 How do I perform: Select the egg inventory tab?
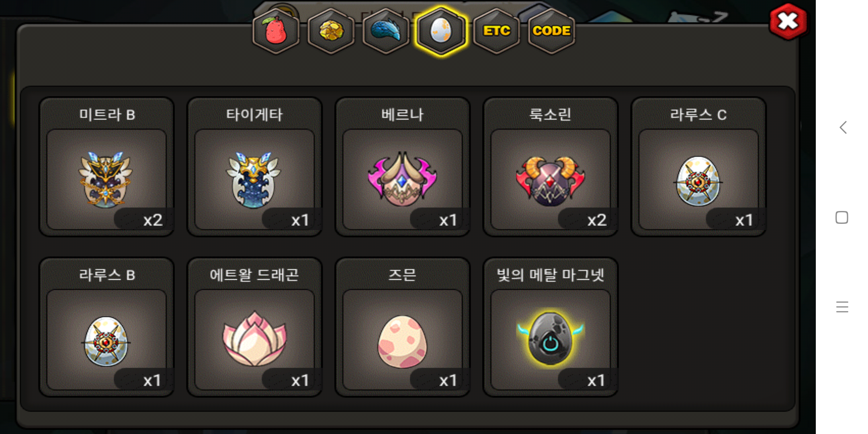(441, 31)
